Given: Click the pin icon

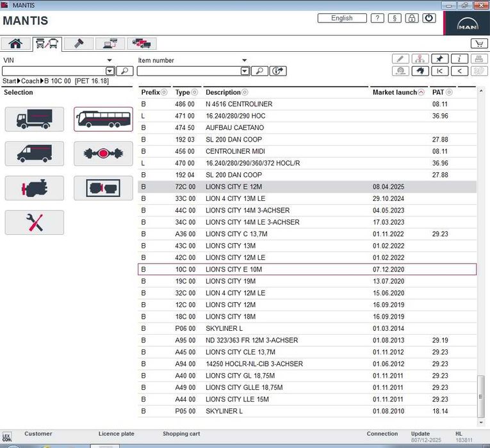Looking at the screenshot, I should coord(439,59).
